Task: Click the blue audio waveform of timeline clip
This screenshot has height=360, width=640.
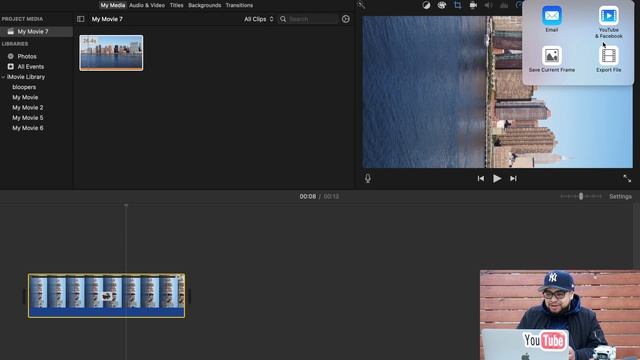Action: pyautogui.click(x=106, y=313)
